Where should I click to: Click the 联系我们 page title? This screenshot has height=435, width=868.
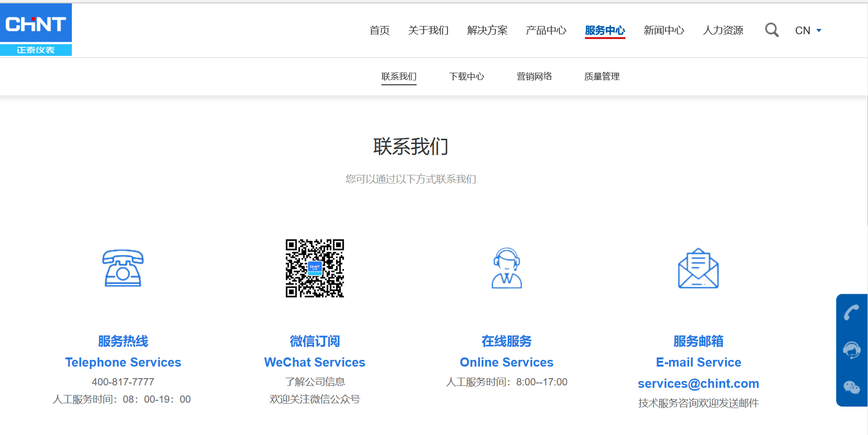coord(411,146)
